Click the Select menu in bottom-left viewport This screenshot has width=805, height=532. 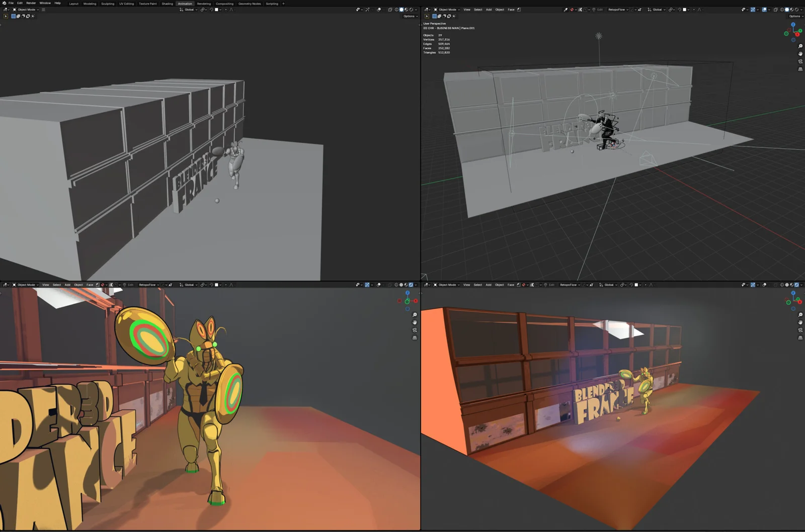click(57, 285)
